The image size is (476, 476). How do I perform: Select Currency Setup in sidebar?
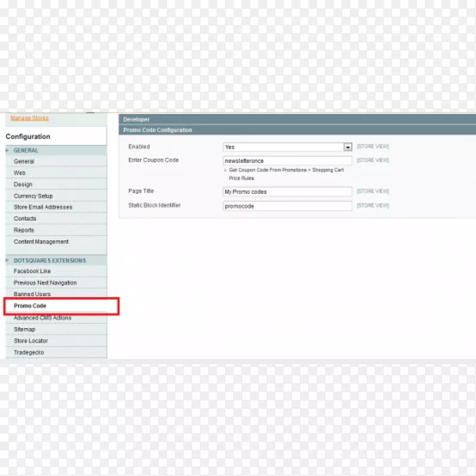click(33, 196)
